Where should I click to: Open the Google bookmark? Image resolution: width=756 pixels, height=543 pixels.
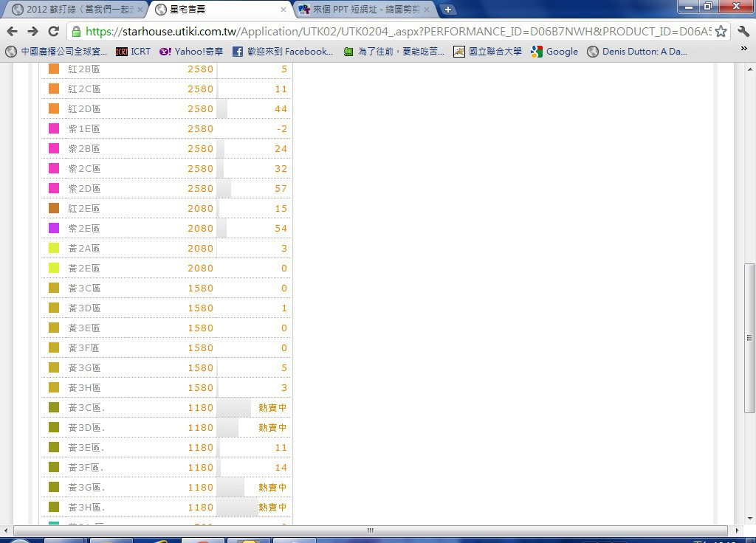[554, 52]
